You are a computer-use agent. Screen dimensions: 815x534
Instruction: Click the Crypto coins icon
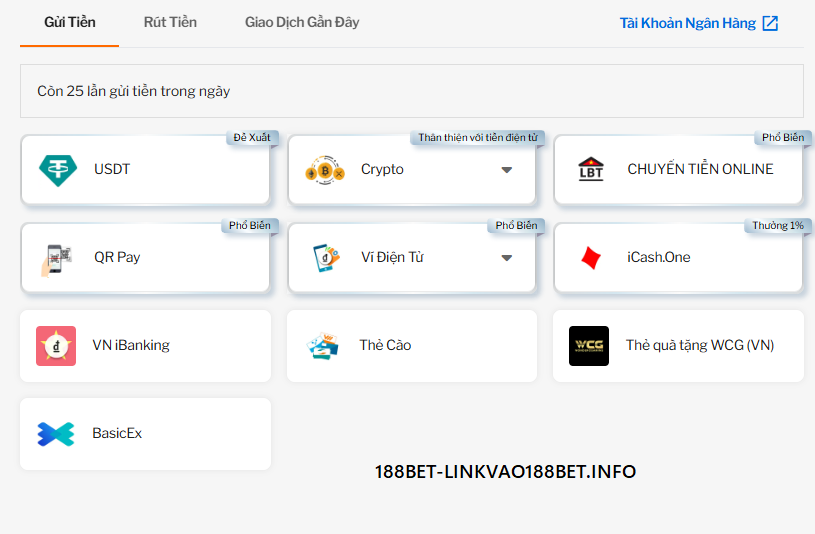pyautogui.click(x=324, y=170)
